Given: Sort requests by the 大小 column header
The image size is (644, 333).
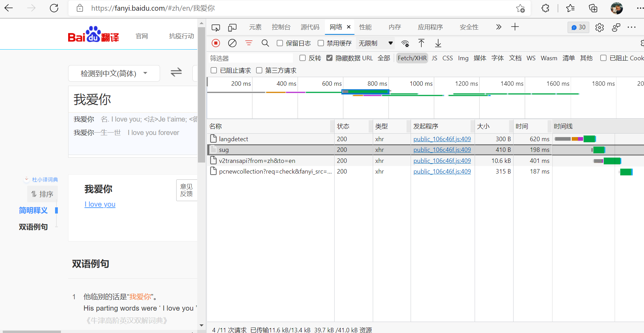Looking at the screenshot, I should [x=494, y=126].
